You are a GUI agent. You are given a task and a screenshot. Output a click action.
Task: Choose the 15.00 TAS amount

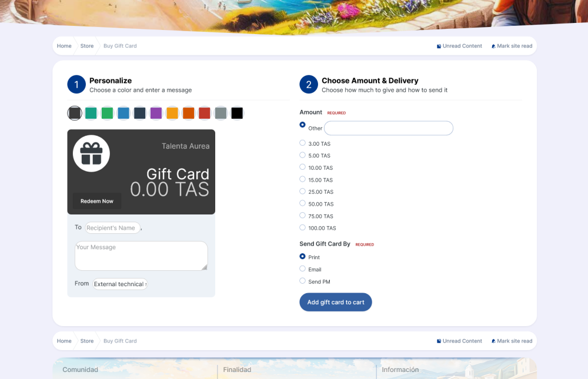(x=303, y=179)
